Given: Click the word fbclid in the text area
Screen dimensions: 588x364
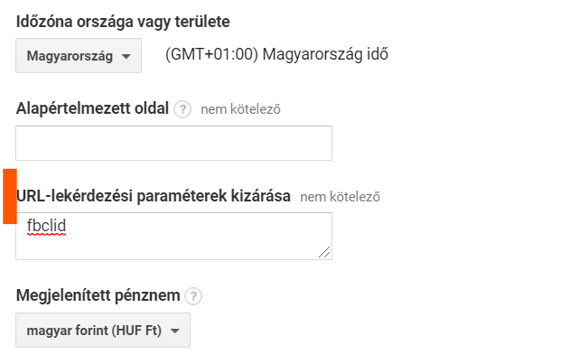Looking at the screenshot, I should click(46, 226).
